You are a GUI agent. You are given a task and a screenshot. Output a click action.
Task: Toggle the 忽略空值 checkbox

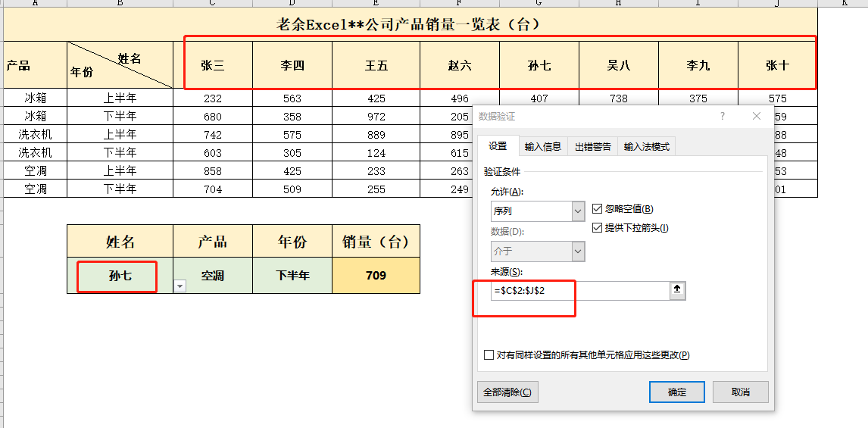point(597,209)
